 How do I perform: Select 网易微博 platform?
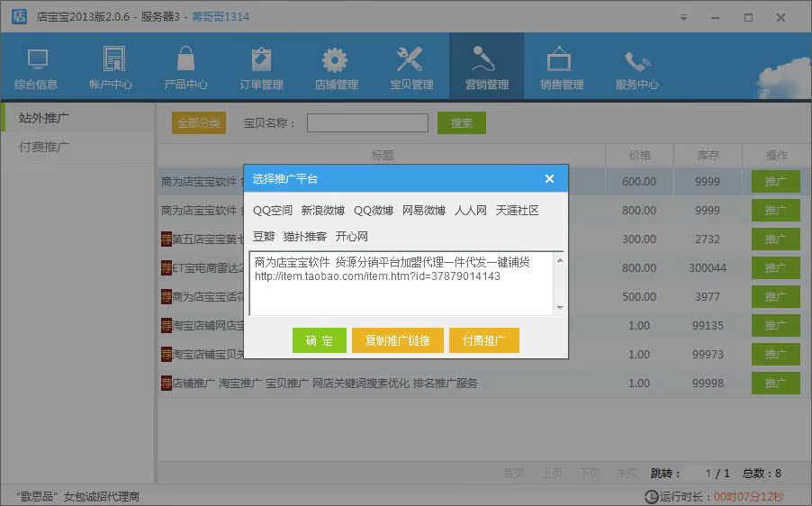pos(424,211)
